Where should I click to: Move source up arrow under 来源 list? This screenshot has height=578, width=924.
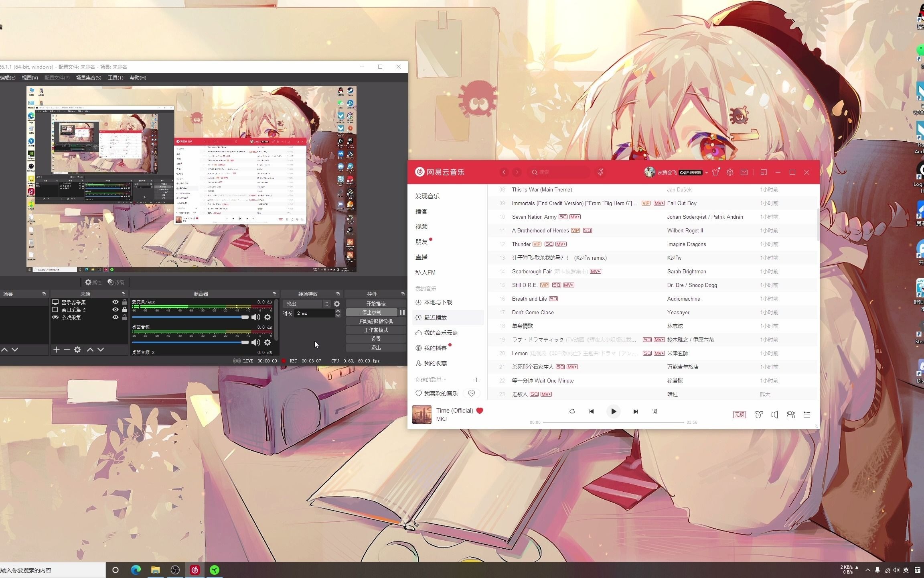point(90,350)
